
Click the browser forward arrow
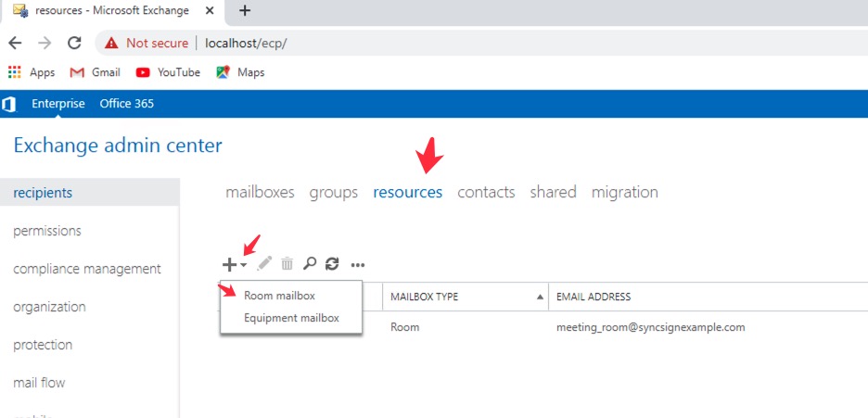tap(45, 44)
